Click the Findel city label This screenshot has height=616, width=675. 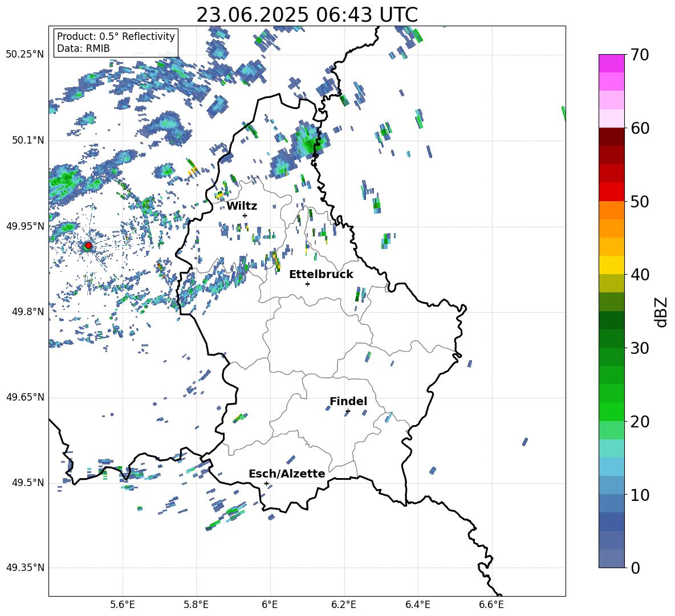(x=348, y=401)
